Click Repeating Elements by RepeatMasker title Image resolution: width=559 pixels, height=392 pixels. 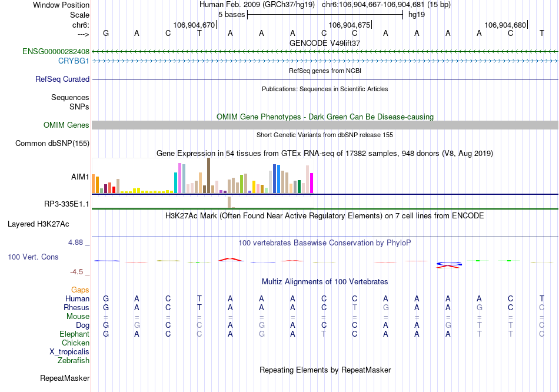click(x=325, y=370)
